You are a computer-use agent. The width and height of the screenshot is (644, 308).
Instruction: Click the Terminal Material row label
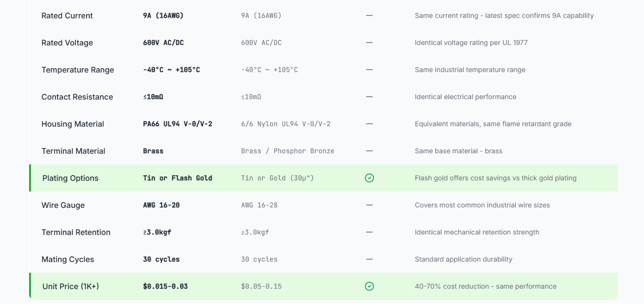(x=73, y=151)
